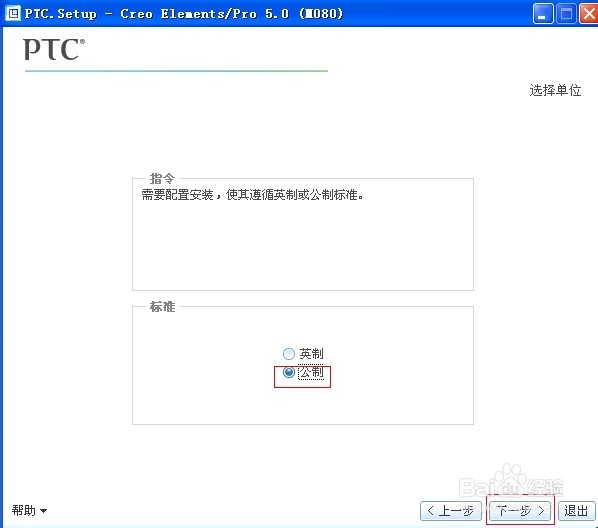This screenshot has height=528, width=598.
Task: Close the PTC Setup window
Action: [x=588, y=14]
